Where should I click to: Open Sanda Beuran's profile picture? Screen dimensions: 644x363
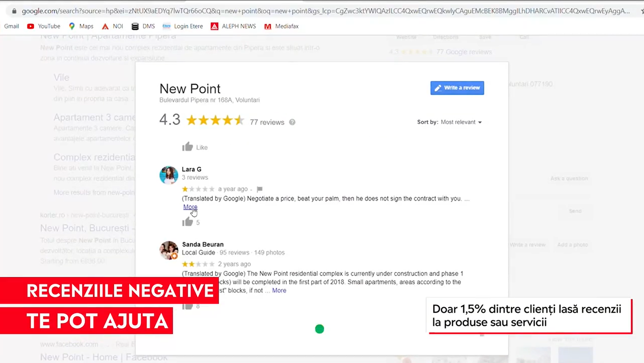click(x=169, y=250)
